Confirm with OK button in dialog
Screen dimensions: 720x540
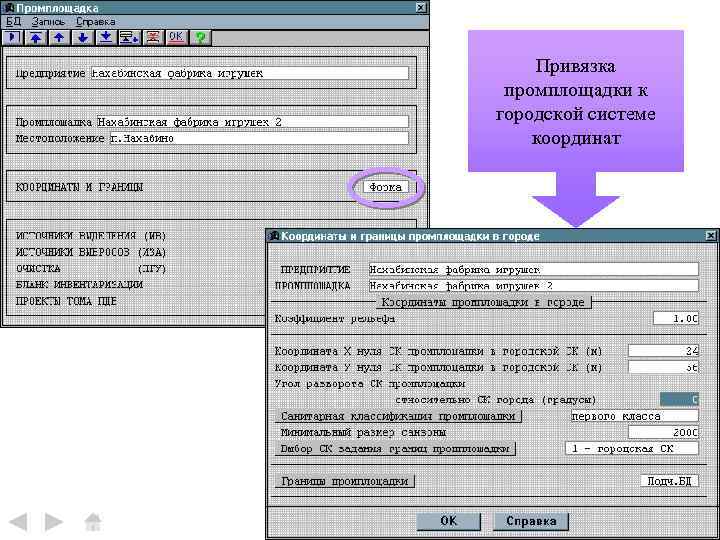click(449, 521)
